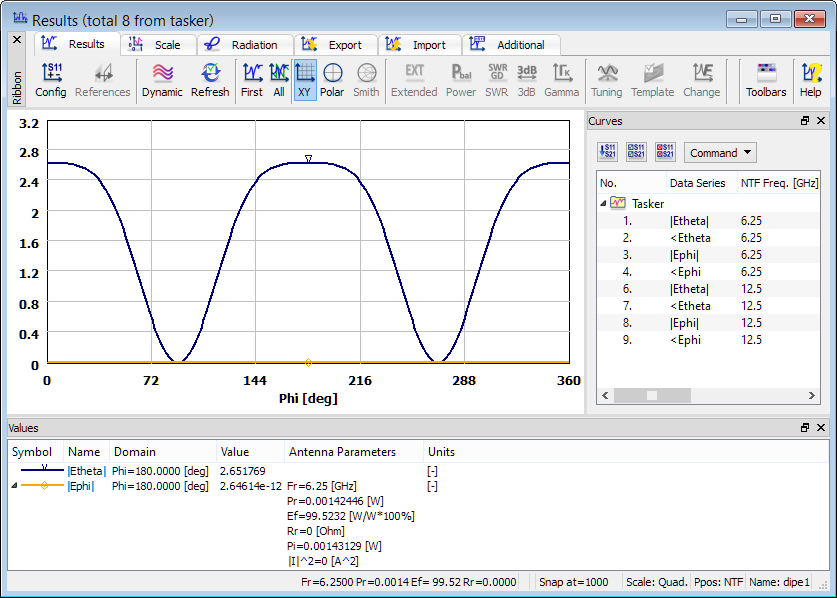
Task: Close the Ribbon panel with X
Action: click(x=16, y=40)
